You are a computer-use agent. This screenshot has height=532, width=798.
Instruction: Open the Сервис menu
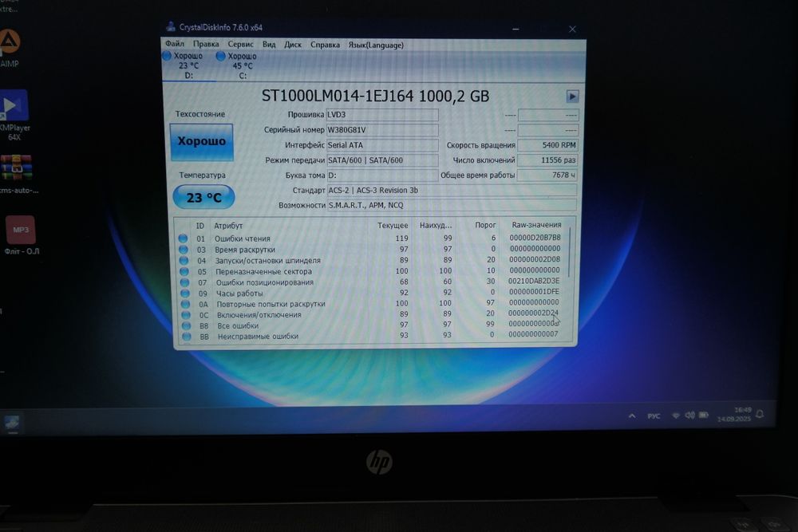(240, 44)
